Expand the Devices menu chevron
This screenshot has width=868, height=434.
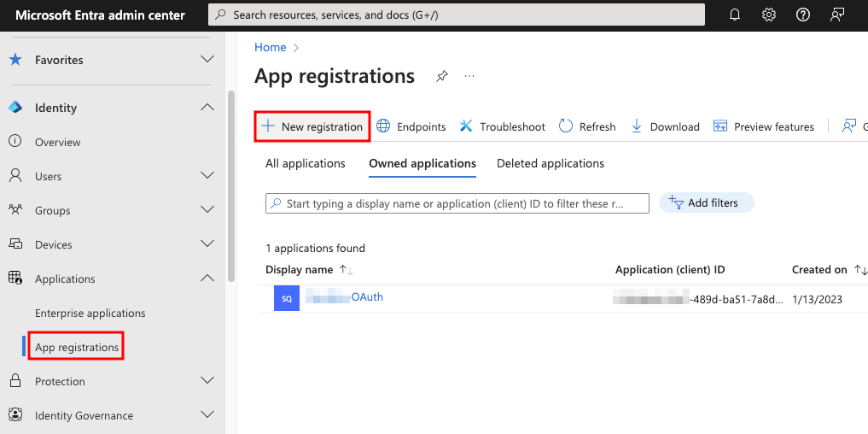click(x=207, y=243)
